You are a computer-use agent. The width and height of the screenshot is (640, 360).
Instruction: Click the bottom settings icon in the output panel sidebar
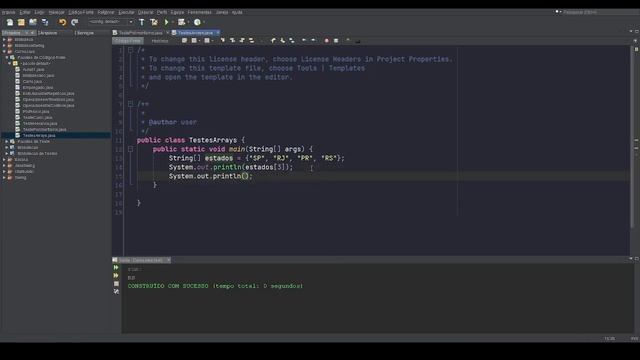tap(116, 291)
